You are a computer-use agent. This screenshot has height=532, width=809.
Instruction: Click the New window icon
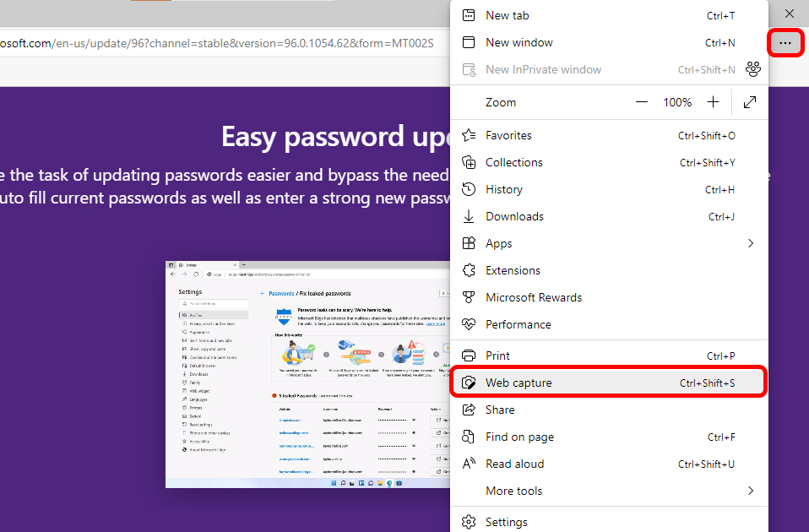[x=469, y=42]
